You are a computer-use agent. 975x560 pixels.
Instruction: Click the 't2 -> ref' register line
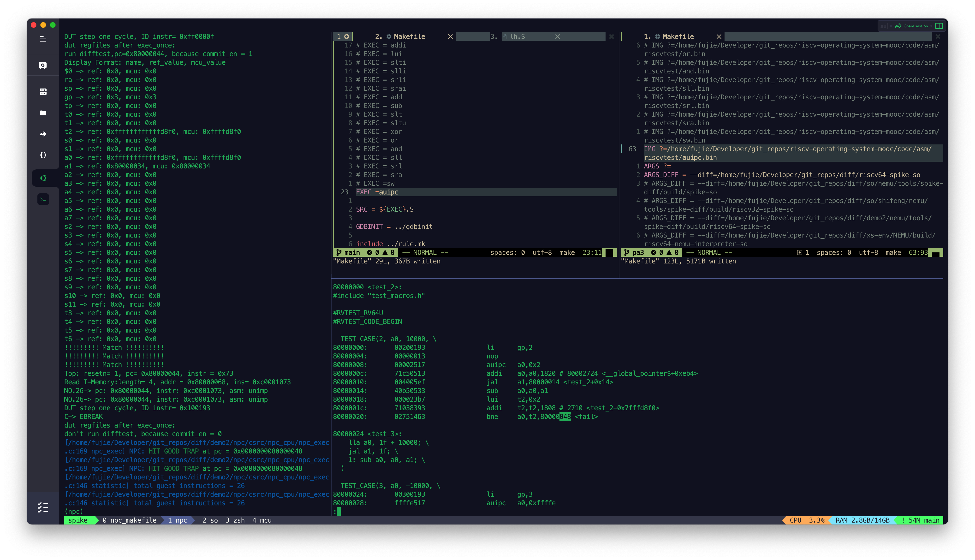pos(152,131)
